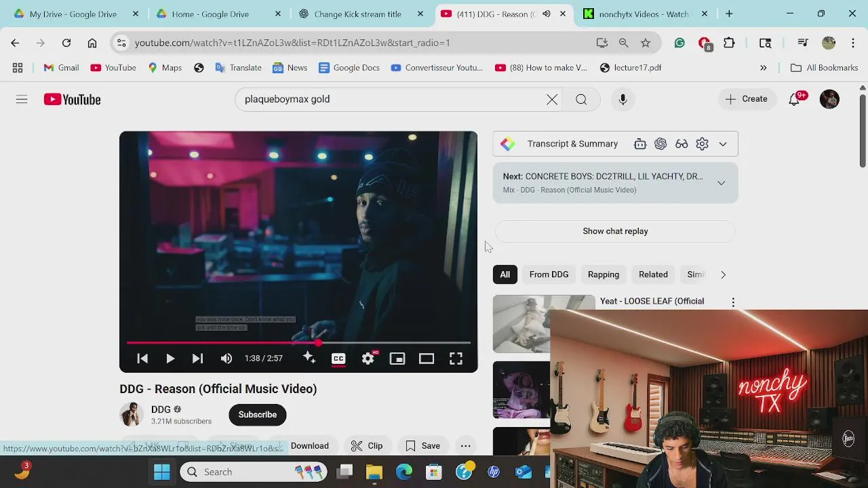This screenshot has width=868, height=488.
Task: Open options menu for Yeat LOOSE LEAF
Action: 733,302
